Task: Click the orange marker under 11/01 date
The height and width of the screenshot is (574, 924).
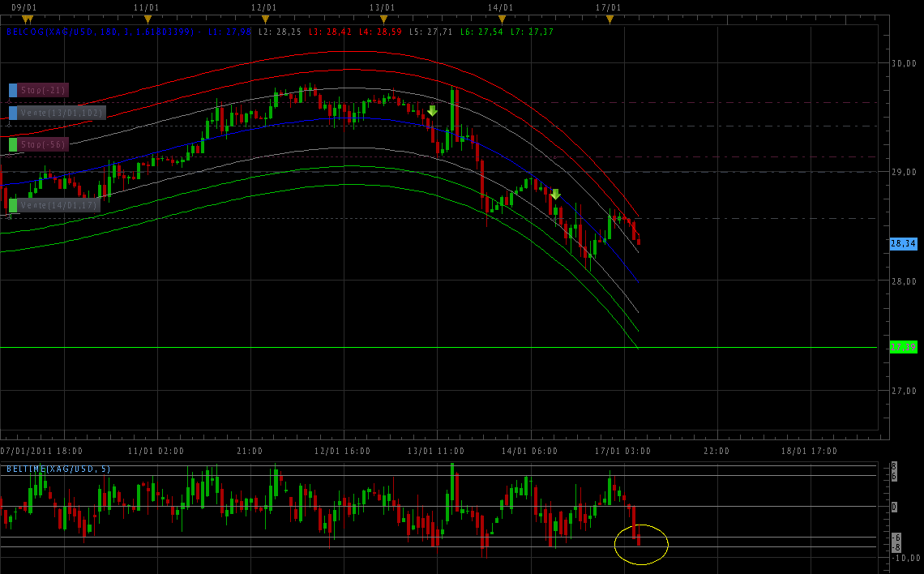Action: (x=148, y=19)
